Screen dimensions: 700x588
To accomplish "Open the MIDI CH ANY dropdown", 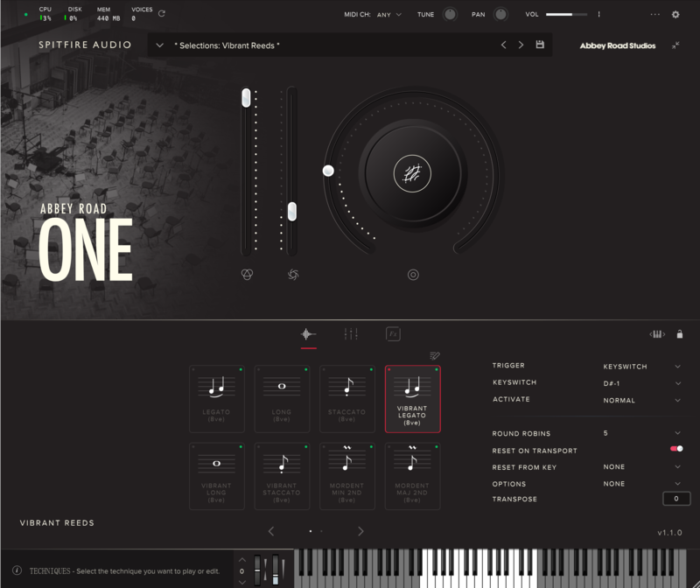I will click(388, 15).
